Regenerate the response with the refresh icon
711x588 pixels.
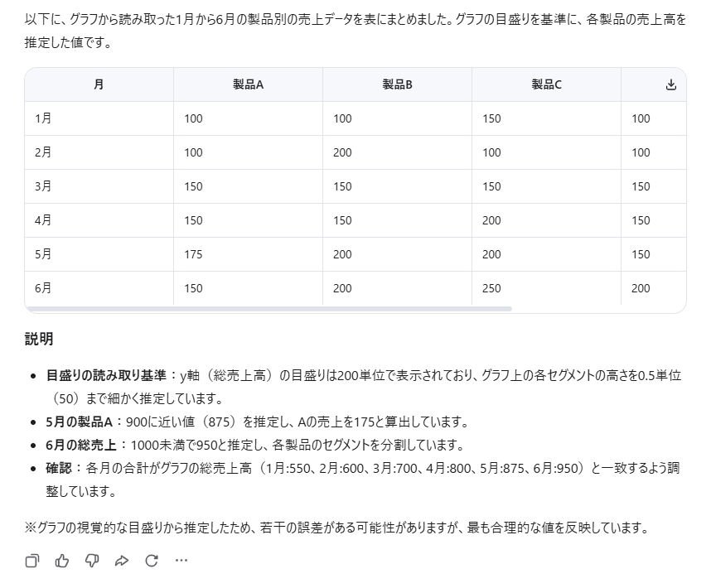(x=152, y=561)
